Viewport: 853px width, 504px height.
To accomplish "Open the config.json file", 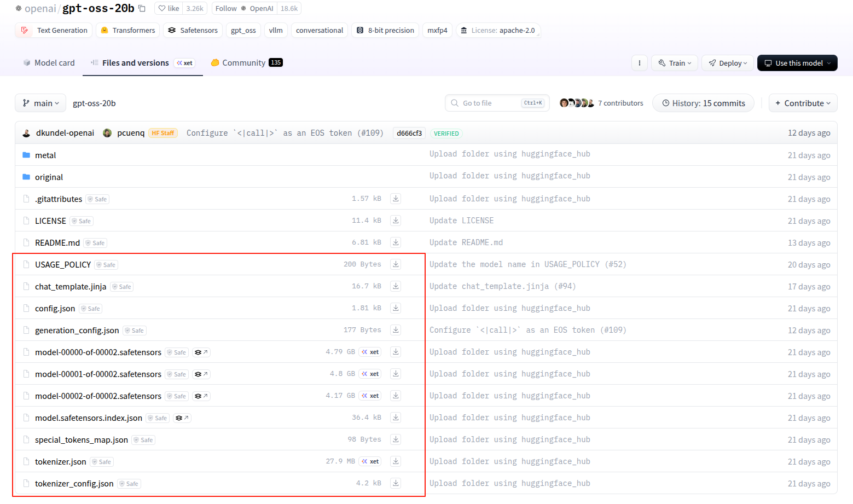I will click(x=55, y=309).
